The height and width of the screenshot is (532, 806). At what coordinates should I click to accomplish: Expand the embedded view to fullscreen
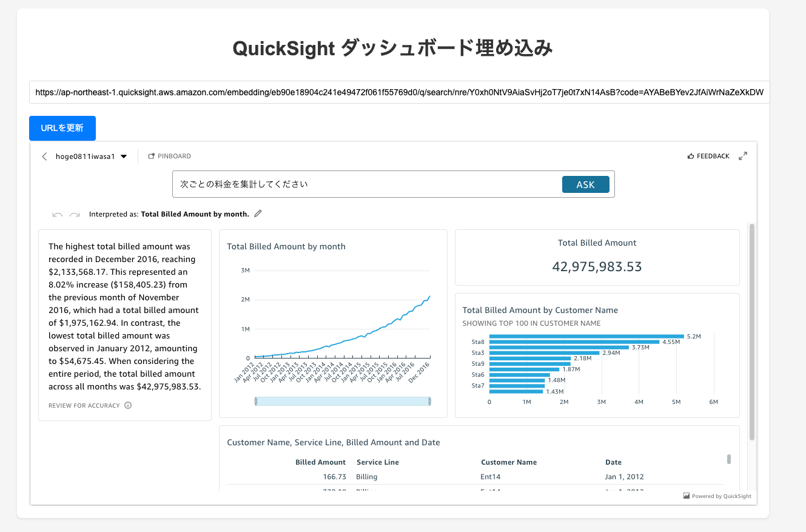coord(743,157)
